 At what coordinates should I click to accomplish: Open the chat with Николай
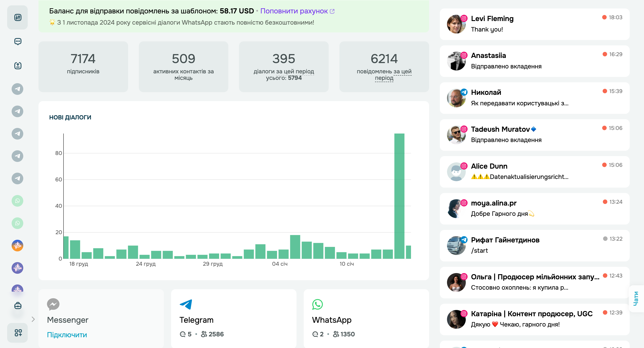point(534,98)
